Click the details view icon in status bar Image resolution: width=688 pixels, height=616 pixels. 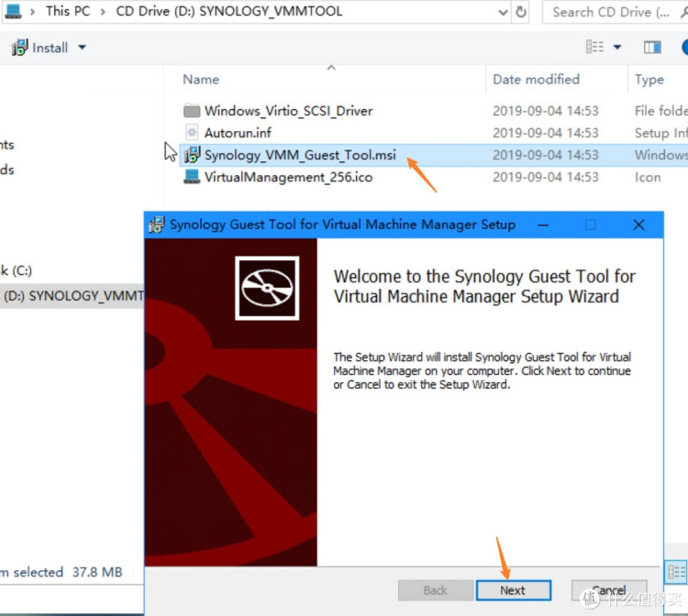click(x=676, y=572)
